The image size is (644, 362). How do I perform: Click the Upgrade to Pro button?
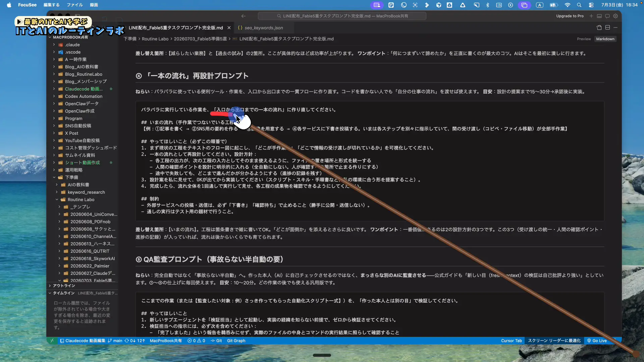pos(570,16)
